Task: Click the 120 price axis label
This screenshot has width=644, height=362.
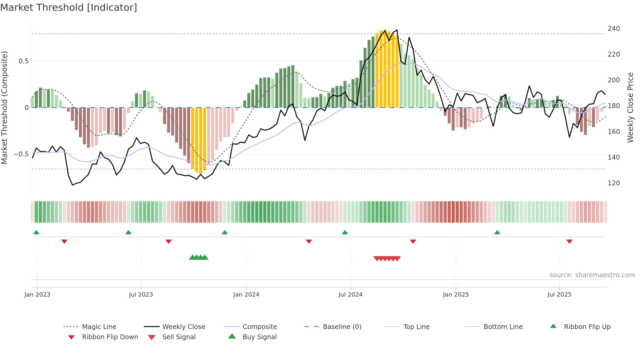Action: (614, 183)
